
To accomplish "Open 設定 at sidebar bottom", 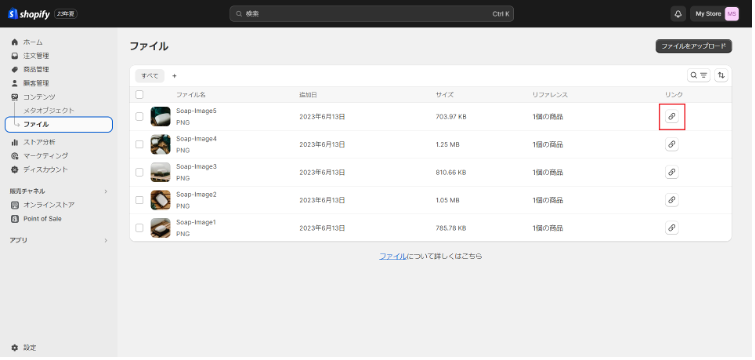I will coord(30,347).
